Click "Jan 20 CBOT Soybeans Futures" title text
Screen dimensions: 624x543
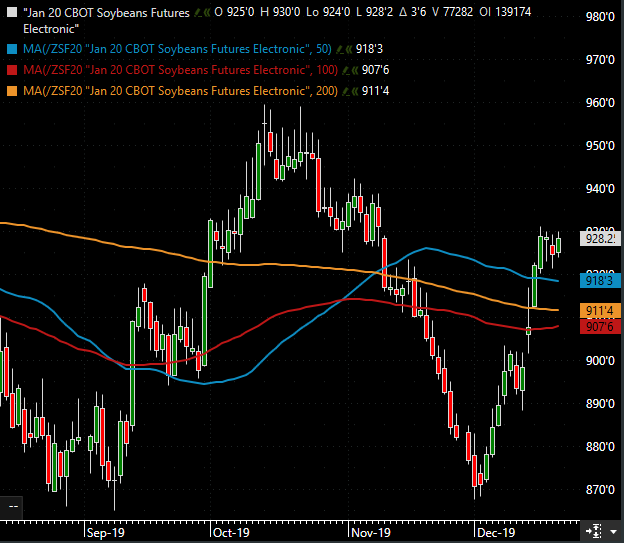coord(106,13)
